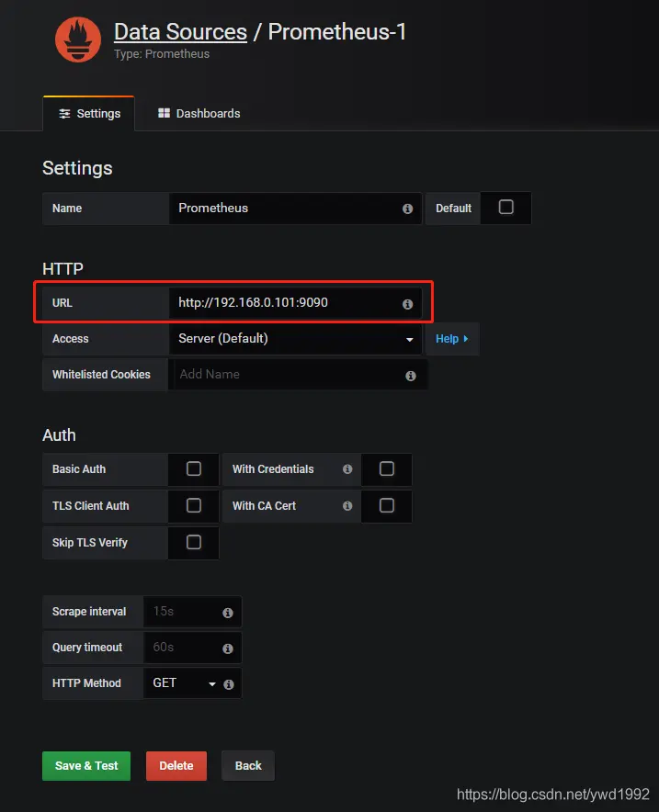Viewport: 659px width, 812px height.
Task: Click the 'Skip TLS Verify' label
Action: (90, 543)
